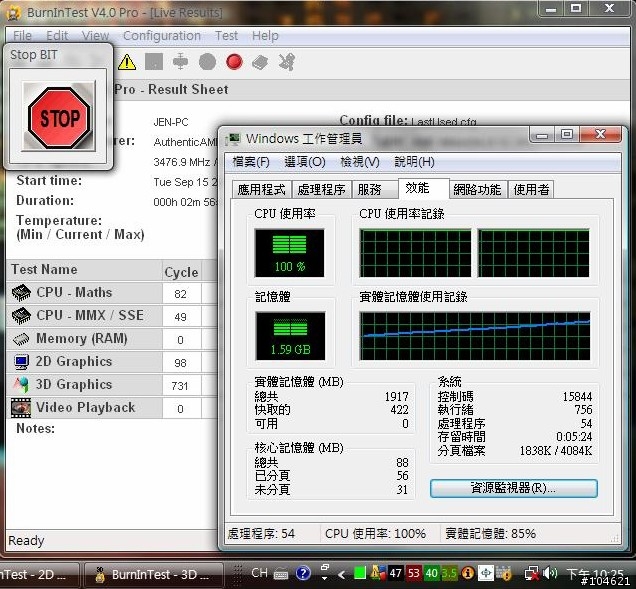Viewport: 636px width, 589px height.
Task: Expand hidden tray icons with the arrow
Action: coord(342,574)
